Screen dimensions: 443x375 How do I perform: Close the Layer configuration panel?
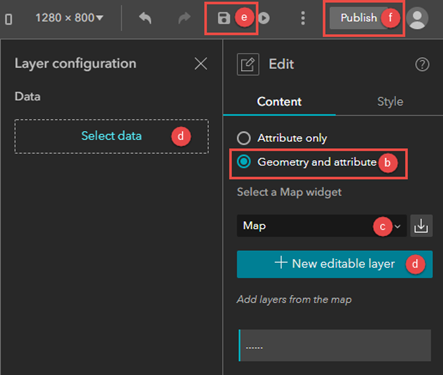pos(201,63)
